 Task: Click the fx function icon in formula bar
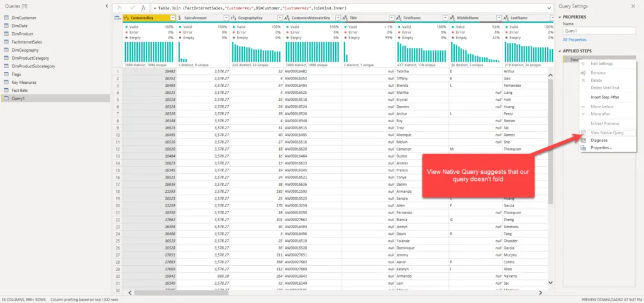pyautogui.click(x=143, y=8)
